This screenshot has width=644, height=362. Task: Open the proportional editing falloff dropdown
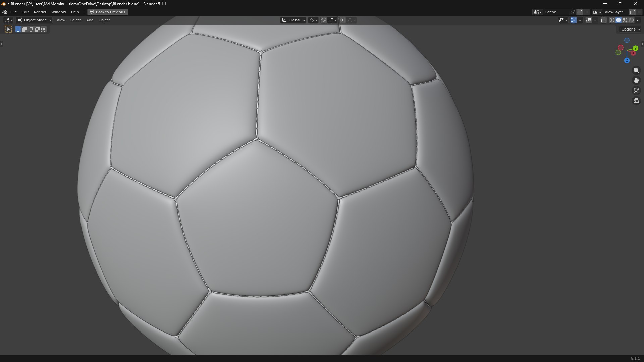pyautogui.click(x=352, y=20)
